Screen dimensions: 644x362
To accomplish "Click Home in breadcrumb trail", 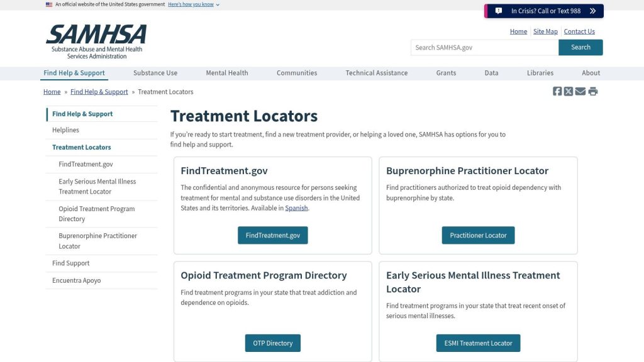I will [52, 92].
